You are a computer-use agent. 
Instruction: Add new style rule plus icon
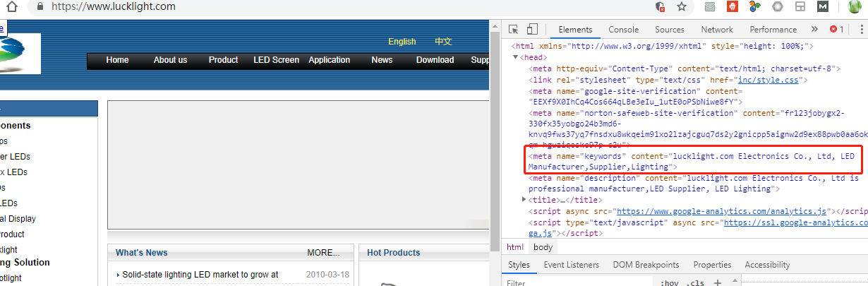(717, 282)
